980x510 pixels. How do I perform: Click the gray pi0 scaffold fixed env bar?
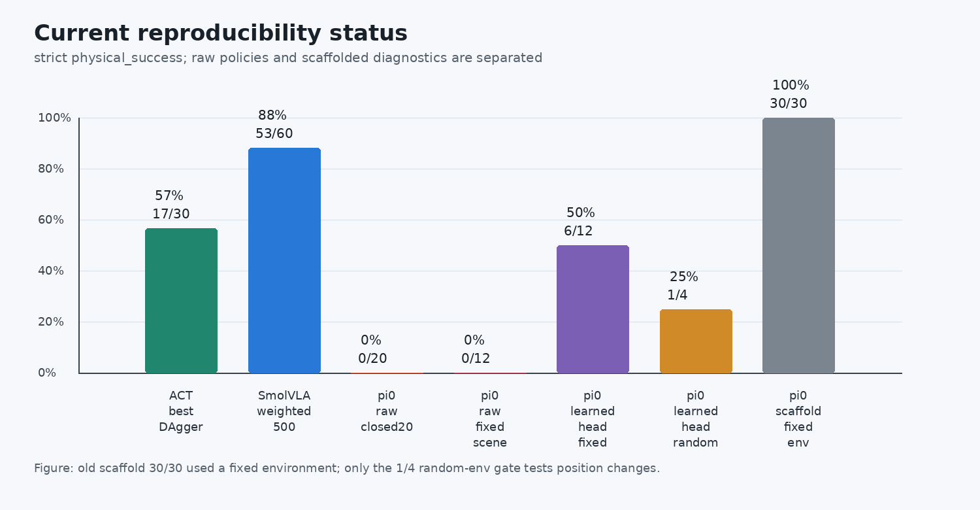click(798, 246)
